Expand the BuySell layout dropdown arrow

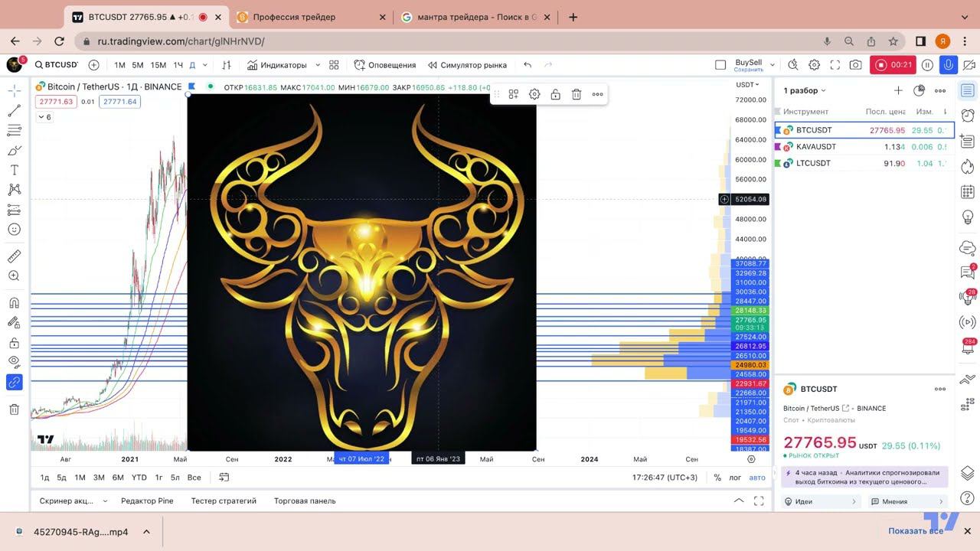click(773, 65)
